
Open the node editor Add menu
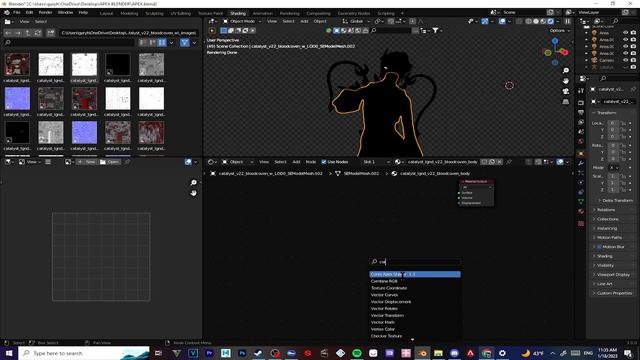tap(296, 162)
